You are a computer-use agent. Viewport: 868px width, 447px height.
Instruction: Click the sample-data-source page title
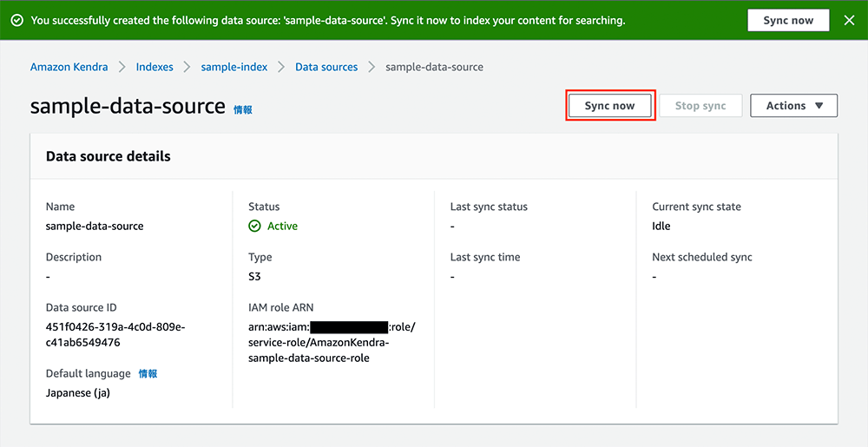point(128,106)
